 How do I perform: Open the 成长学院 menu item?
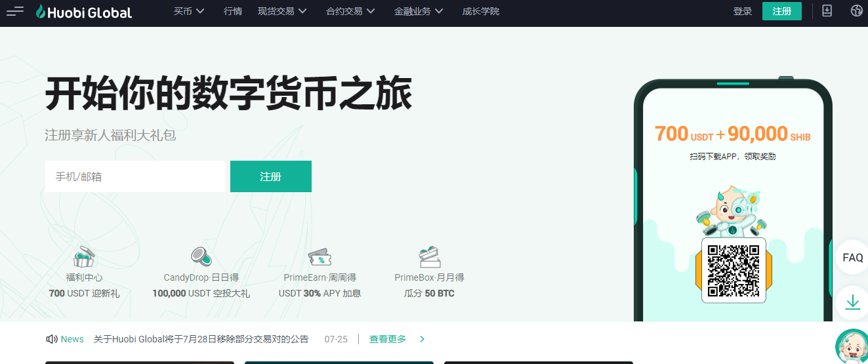(480, 11)
